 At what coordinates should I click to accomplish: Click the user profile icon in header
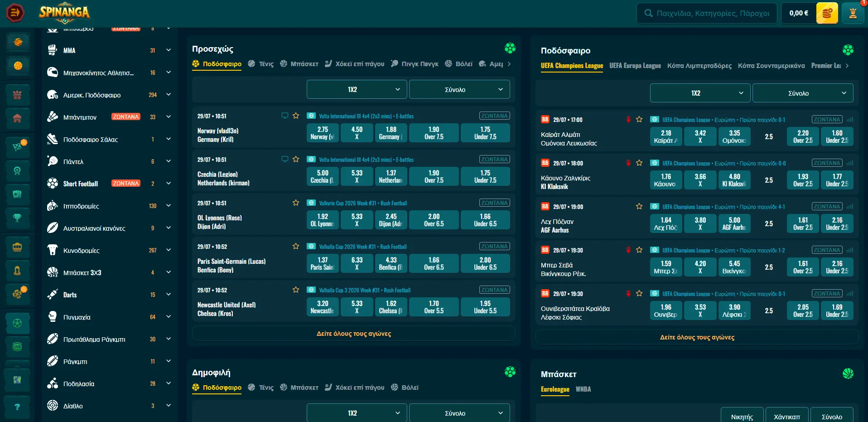(x=853, y=13)
